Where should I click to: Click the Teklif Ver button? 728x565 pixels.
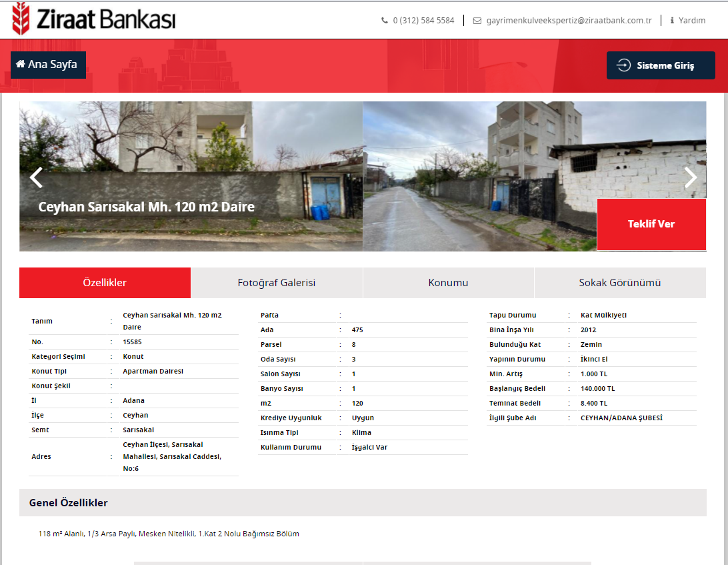[x=651, y=224]
